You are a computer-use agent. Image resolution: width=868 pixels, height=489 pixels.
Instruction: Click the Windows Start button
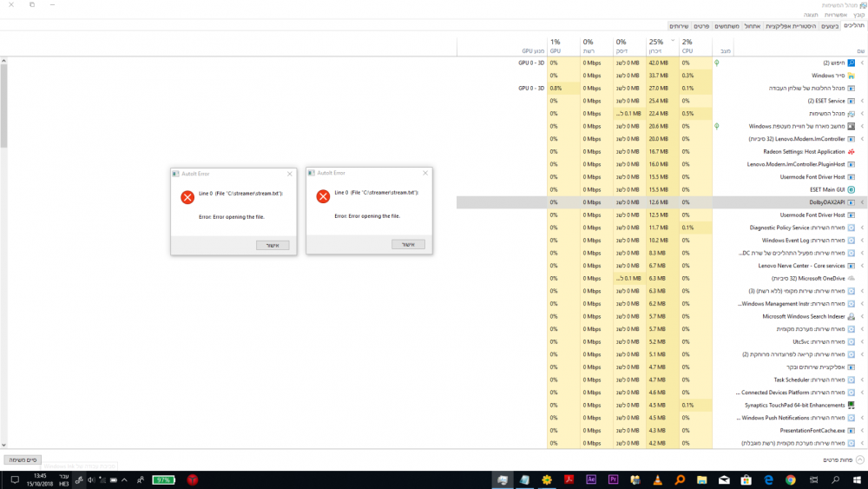click(857, 480)
